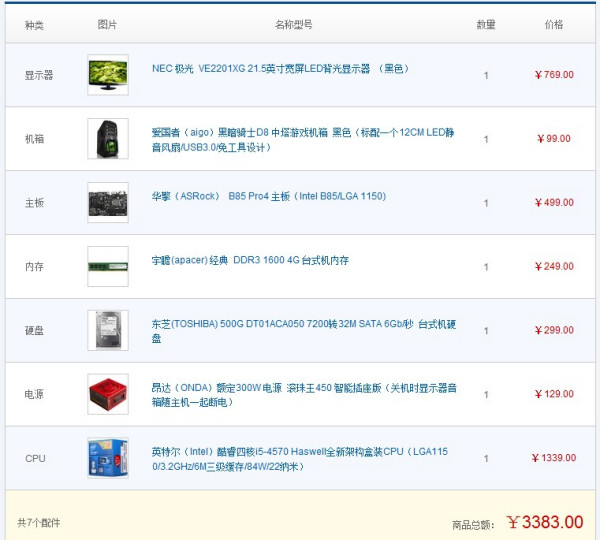Open the Intel i5-4570 CPU product link
600x540 pixels.
coord(299,459)
